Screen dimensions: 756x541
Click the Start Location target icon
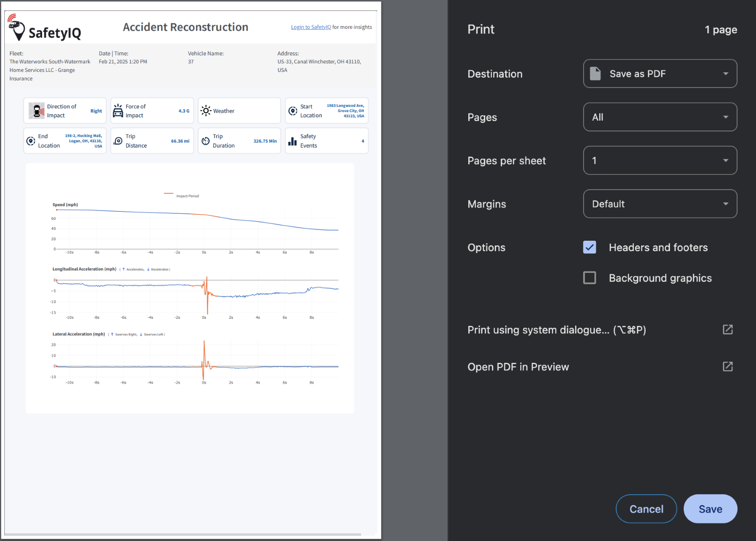[x=293, y=111]
